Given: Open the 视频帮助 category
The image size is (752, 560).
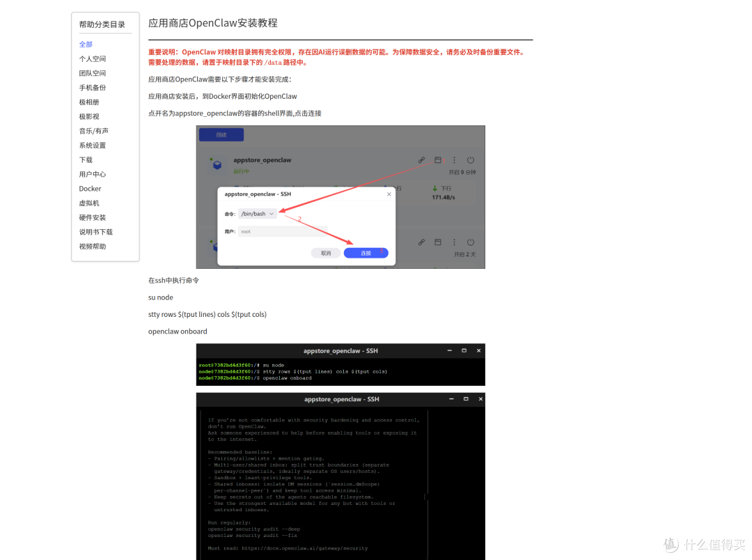Looking at the screenshot, I should pyautogui.click(x=93, y=246).
